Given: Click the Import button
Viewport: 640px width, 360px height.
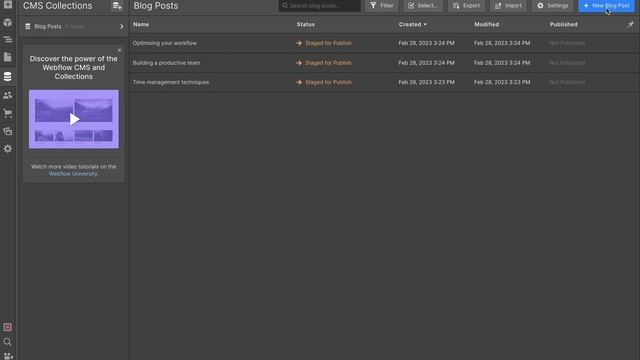Looking at the screenshot, I should (508, 6).
